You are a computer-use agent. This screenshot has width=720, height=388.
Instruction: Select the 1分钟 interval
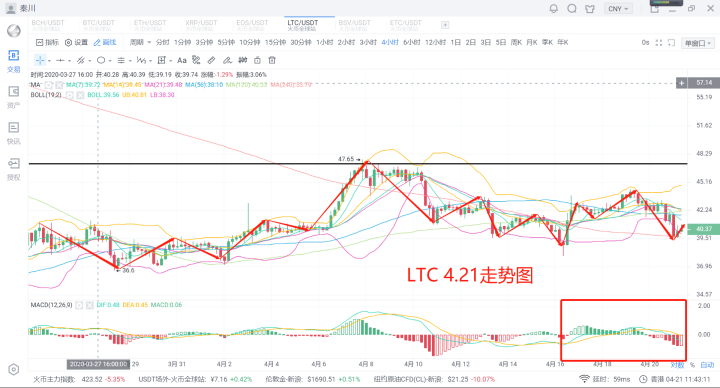coord(182,42)
